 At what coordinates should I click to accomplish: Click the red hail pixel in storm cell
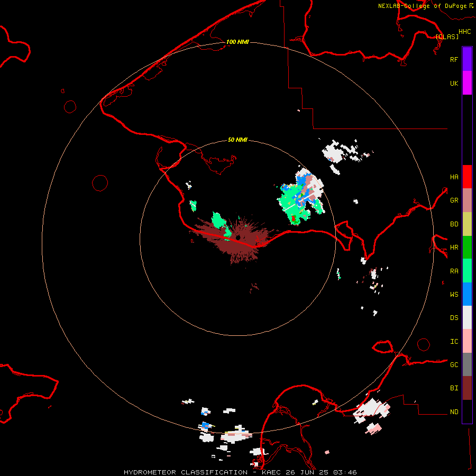[x=294, y=218]
